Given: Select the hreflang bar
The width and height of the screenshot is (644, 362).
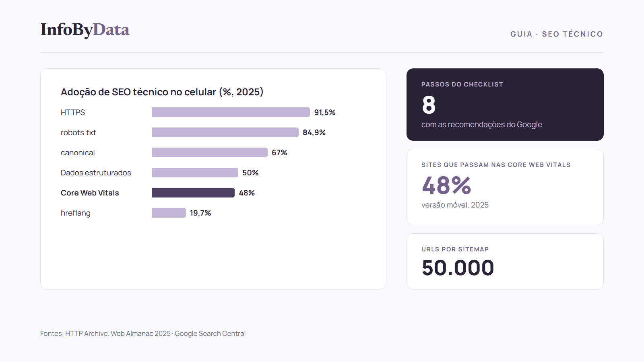Looking at the screenshot, I should click(169, 213).
